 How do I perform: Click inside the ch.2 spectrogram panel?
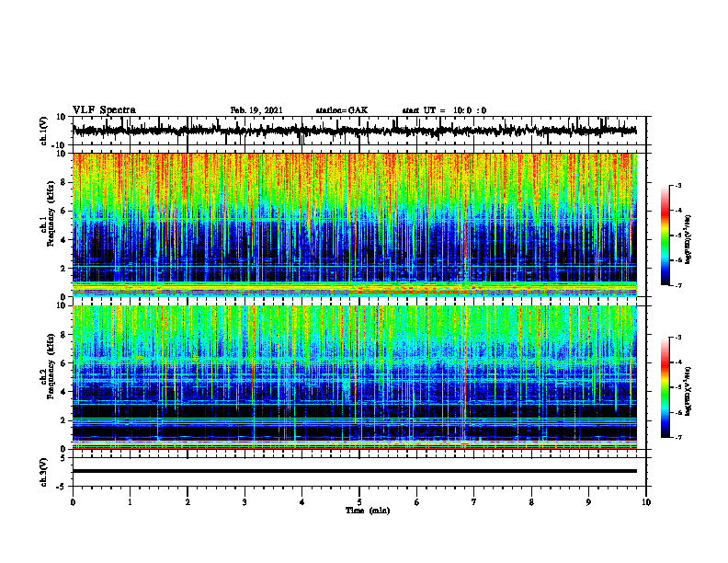tap(354, 377)
